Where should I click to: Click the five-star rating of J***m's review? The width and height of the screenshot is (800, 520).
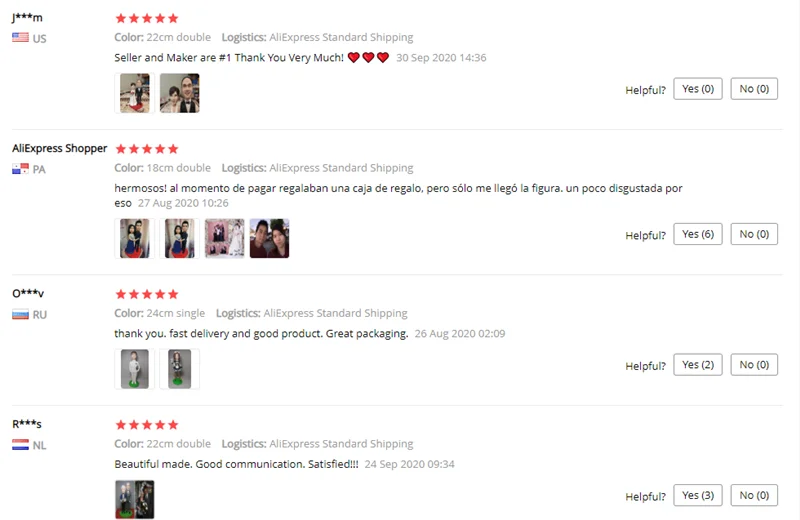(x=147, y=18)
